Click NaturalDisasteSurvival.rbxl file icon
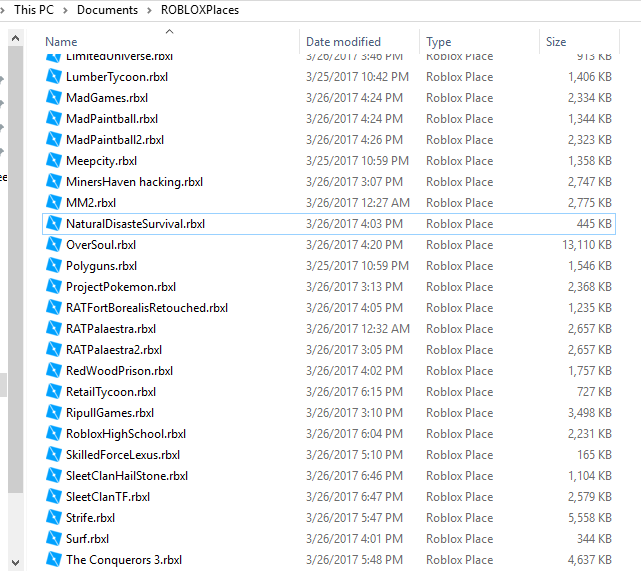Image resolution: width=641 pixels, height=575 pixels. [54, 224]
